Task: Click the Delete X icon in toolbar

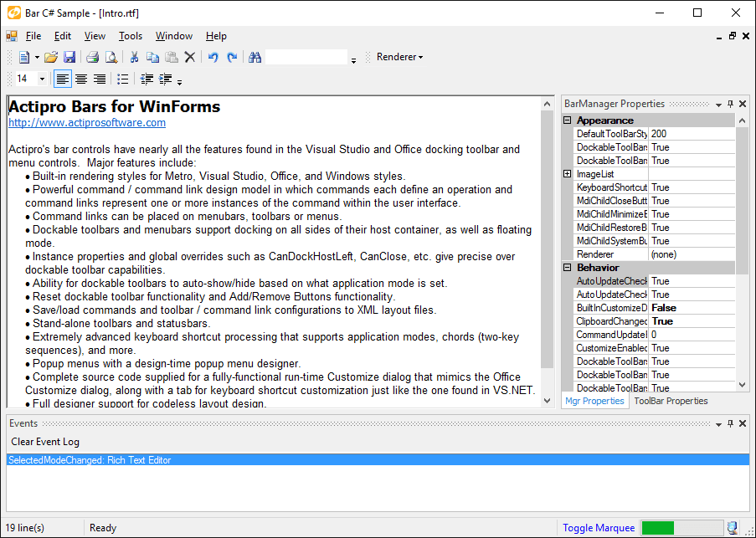Action: (x=190, y=58)
